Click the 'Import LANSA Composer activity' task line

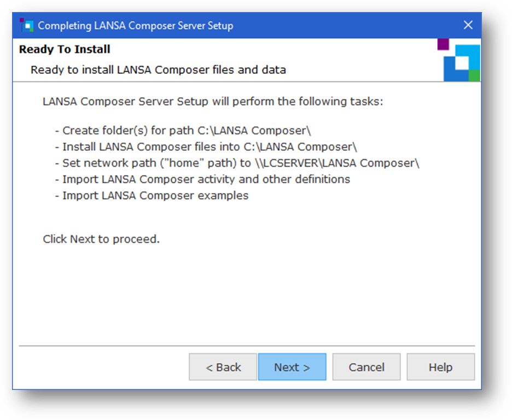(202, 179)
